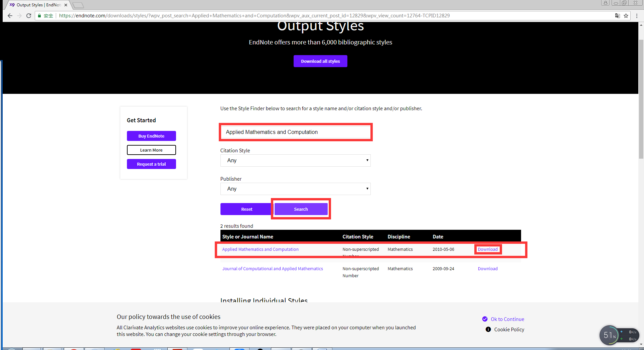Viewport: 644px width, 350px height.
Task: Open Applied Mathematics and Computation style link
Action: [x=261, y=249]
